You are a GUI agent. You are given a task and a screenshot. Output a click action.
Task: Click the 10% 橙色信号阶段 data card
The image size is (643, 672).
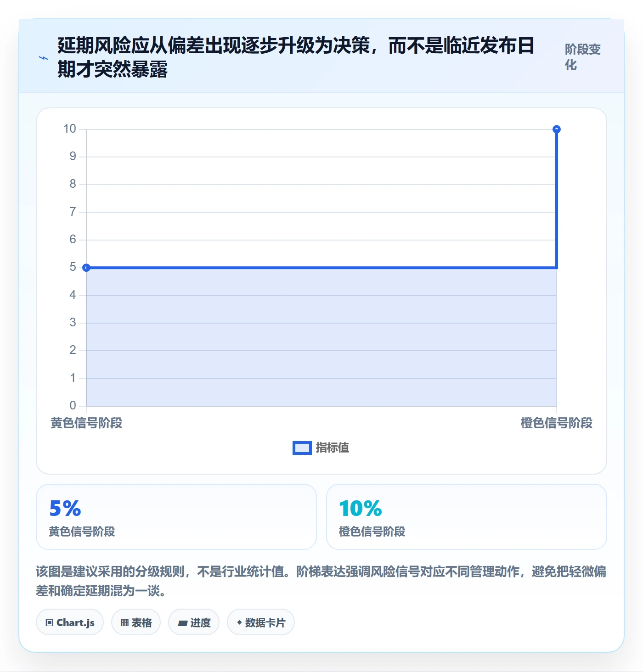click(467, 517)
